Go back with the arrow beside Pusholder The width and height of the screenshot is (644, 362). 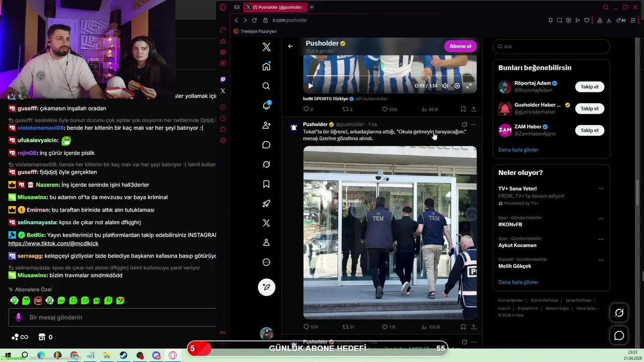(x=290, y=46)
